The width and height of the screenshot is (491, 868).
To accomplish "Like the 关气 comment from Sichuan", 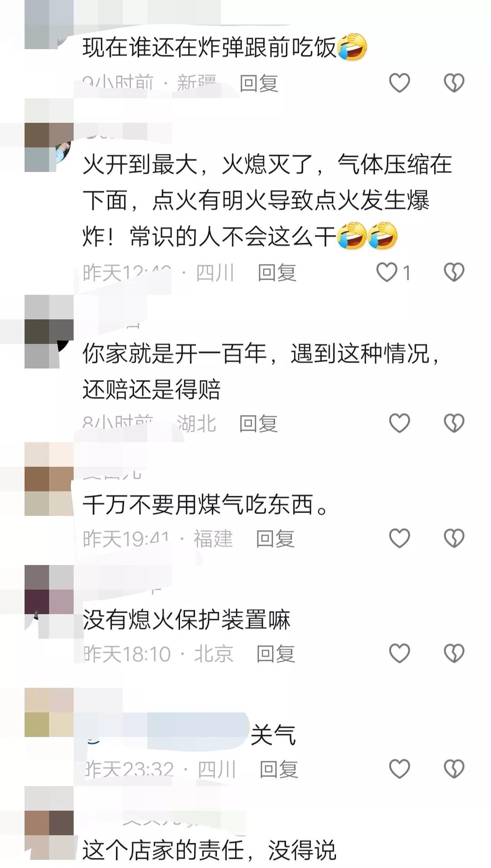I will [400, 769].
